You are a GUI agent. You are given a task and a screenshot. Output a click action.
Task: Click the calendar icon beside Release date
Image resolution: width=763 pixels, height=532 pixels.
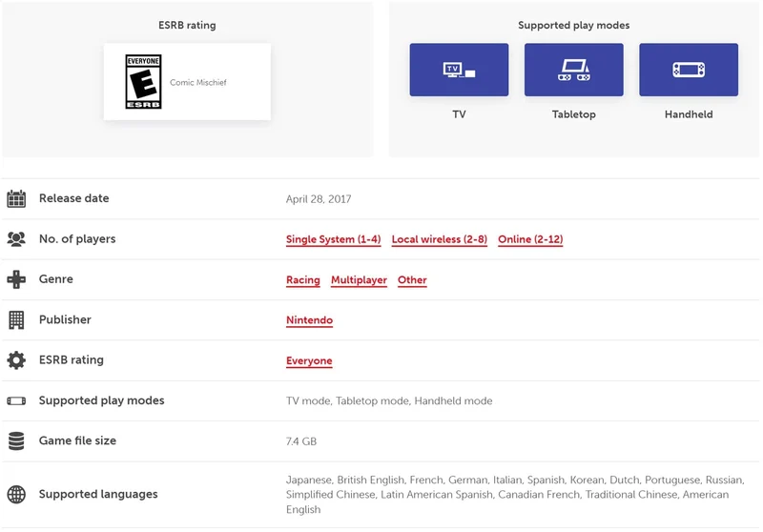point(16,198)
